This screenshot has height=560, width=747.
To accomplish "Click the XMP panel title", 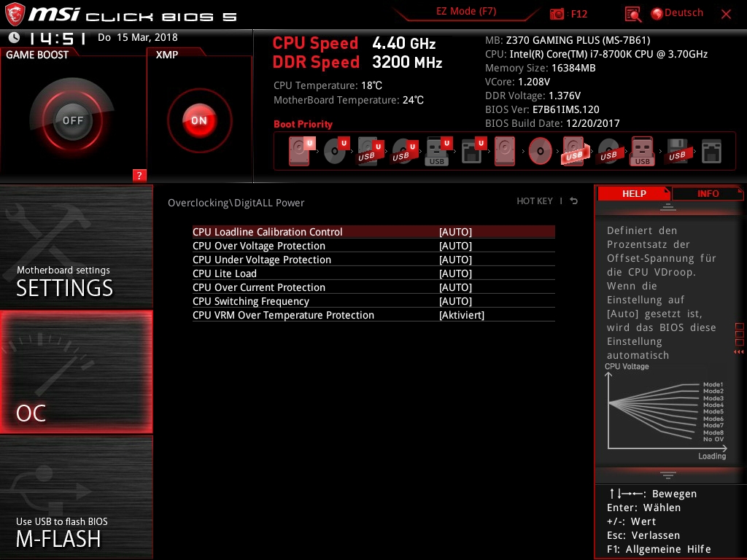I will click(x=167, y=55).
